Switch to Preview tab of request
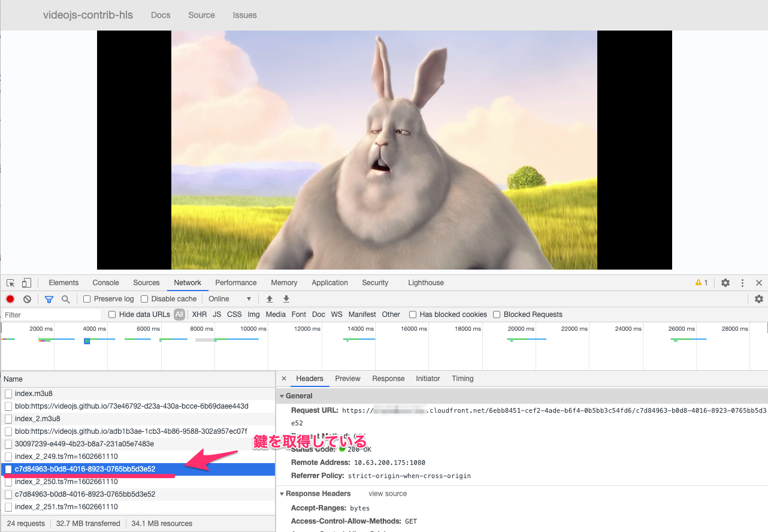The image size is (768, 532). [x=347, y=379]
